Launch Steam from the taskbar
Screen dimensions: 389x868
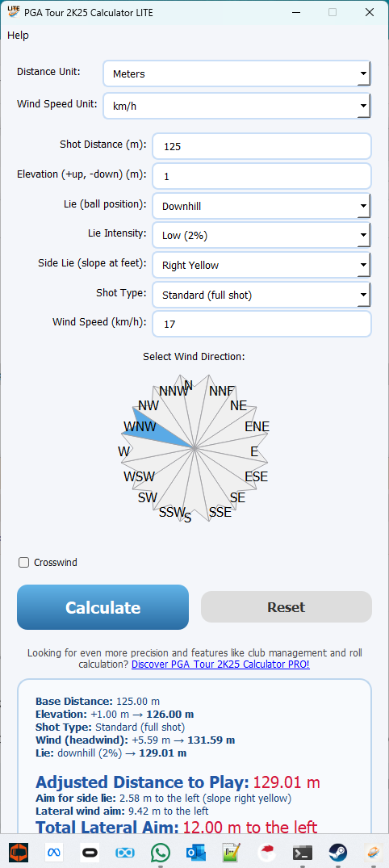click(338, 852)
